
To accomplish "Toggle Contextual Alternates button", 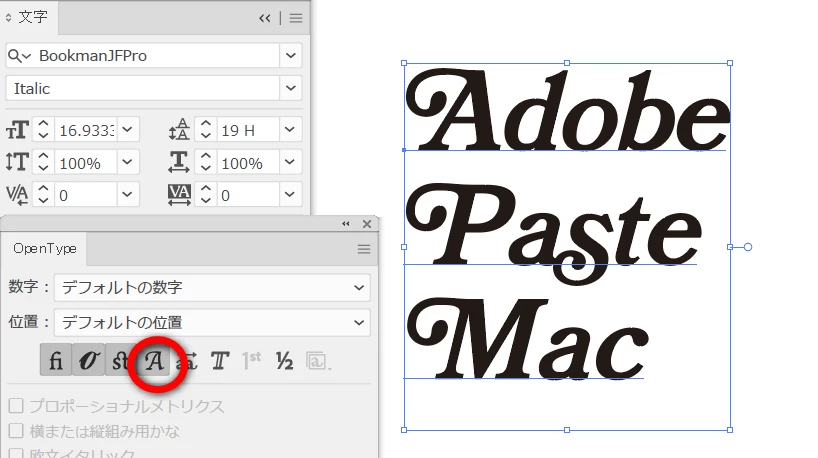I will (x=88, y=360).
